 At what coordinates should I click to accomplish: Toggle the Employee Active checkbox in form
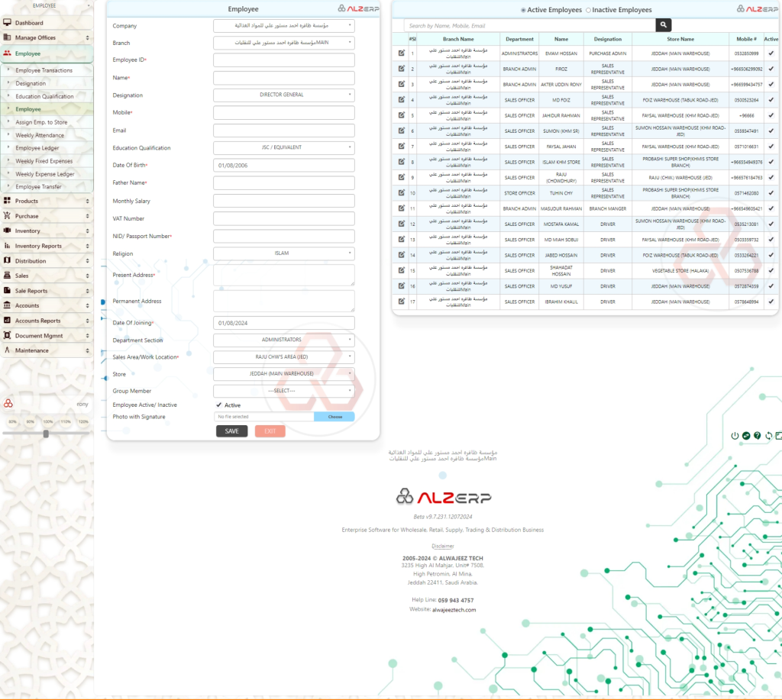219,405
